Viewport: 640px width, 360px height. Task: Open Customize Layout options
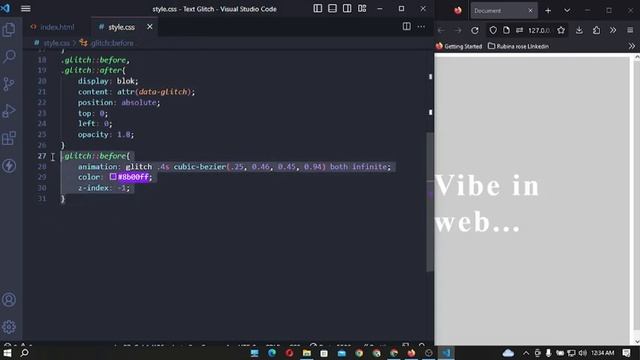pos(362,9)
